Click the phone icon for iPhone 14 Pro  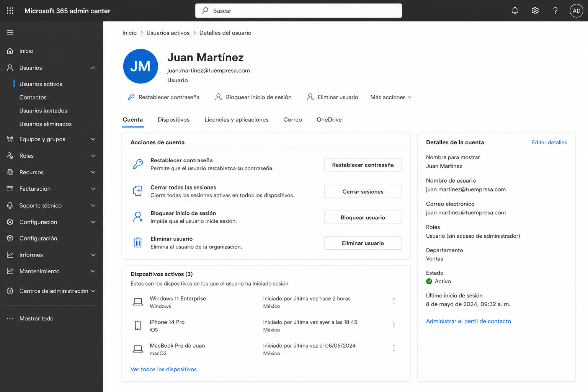point(138,325)
